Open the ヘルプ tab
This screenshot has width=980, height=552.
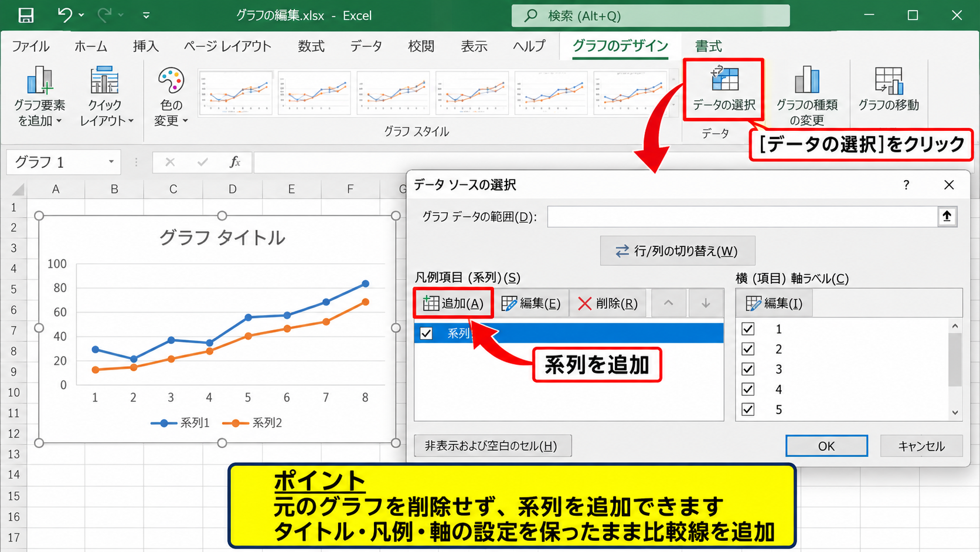coord(529,46)
